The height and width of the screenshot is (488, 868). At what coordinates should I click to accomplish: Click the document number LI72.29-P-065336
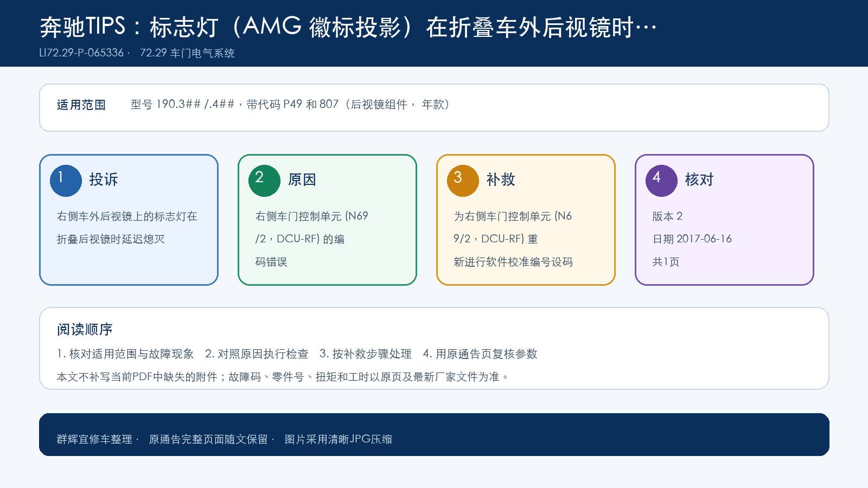coord(81,53)
